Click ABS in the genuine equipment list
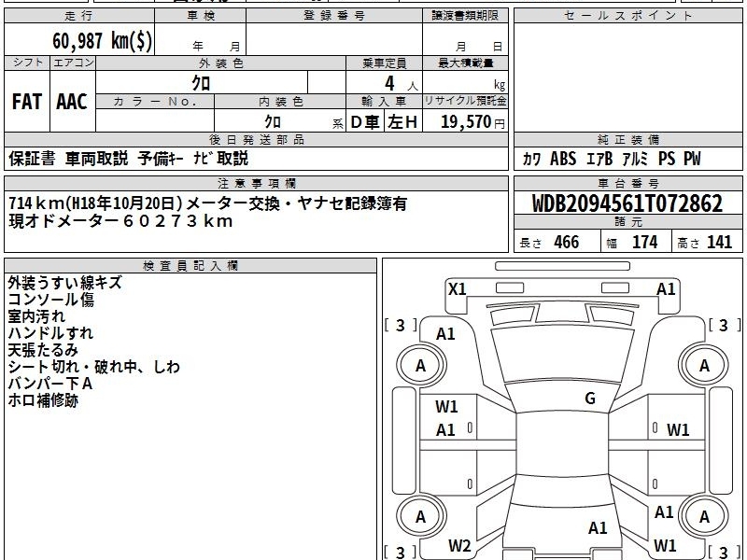The width and height of the screenshot is (747, 560). tap(563, 159)
